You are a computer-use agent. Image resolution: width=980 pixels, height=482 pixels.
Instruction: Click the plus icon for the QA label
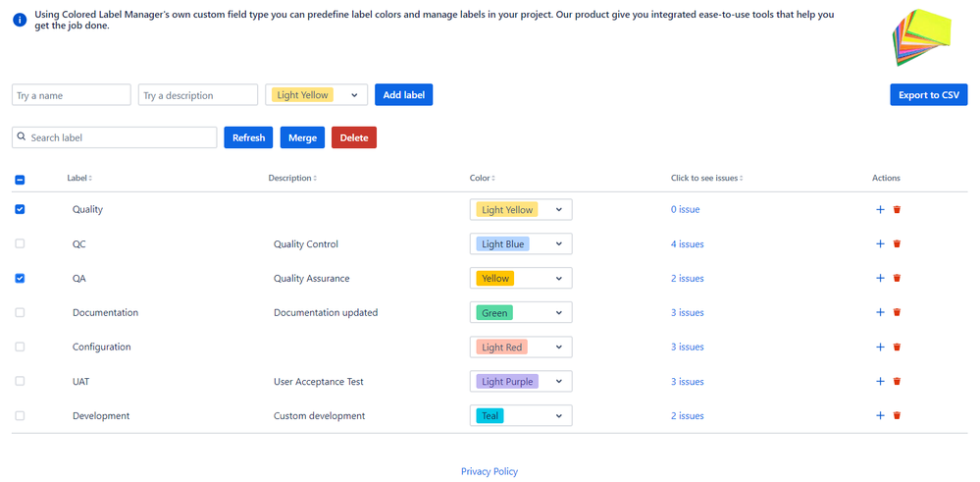pyautogui.click(x=880, y=278)
